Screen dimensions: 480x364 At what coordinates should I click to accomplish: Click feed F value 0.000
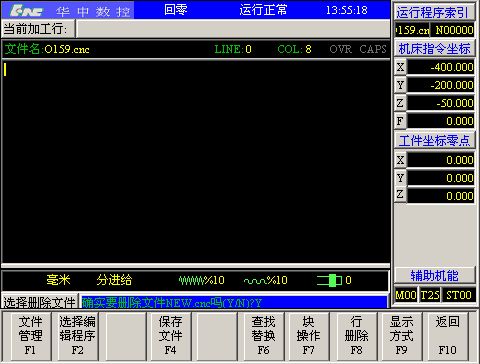[441, 121]
